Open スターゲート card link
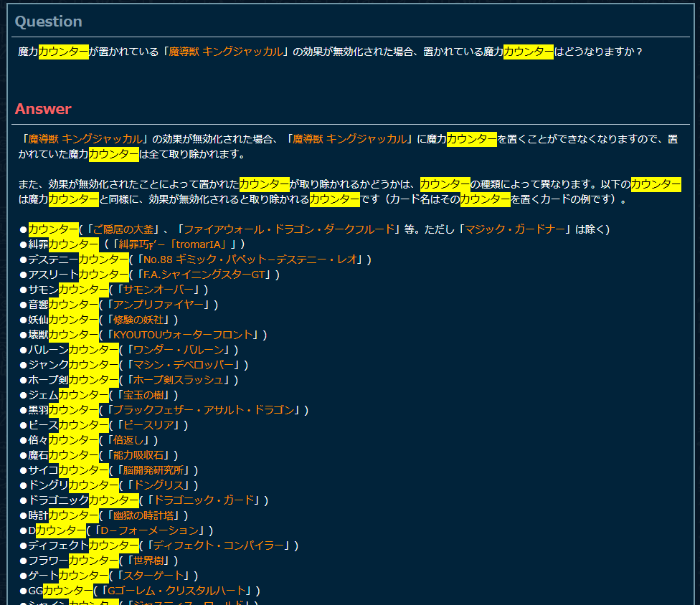The height and width of the screenshot is (605, 700). tap(153, 576)
